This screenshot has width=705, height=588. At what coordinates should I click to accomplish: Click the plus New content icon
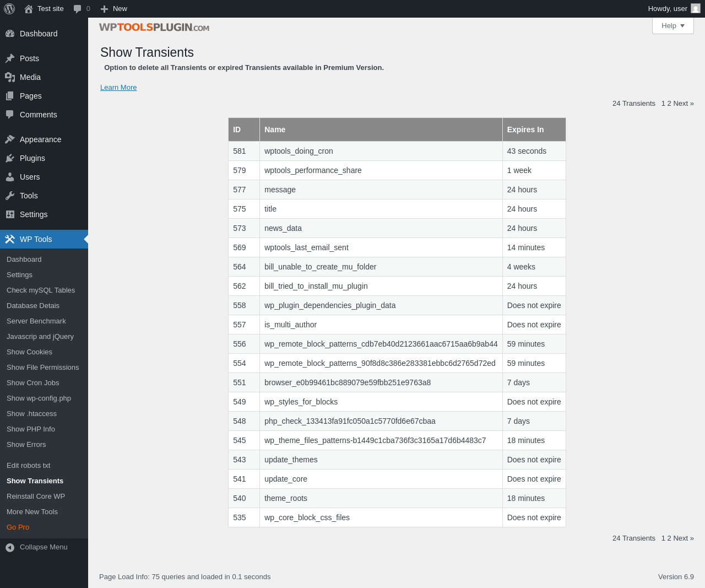[x=104, y=9]
